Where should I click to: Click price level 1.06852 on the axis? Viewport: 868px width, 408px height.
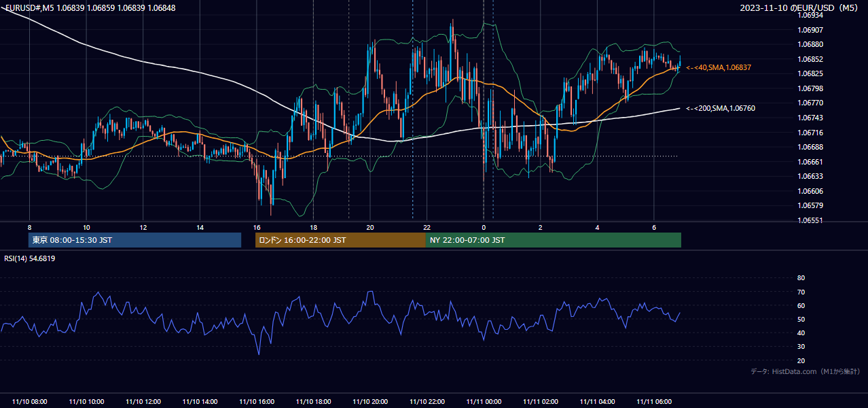click(810, 59)
